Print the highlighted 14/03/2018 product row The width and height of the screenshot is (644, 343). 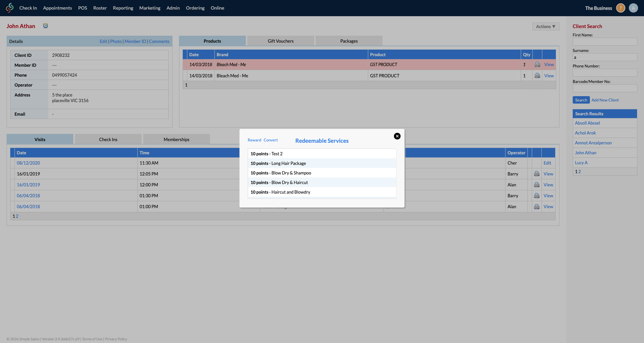[x=537, y=64]
